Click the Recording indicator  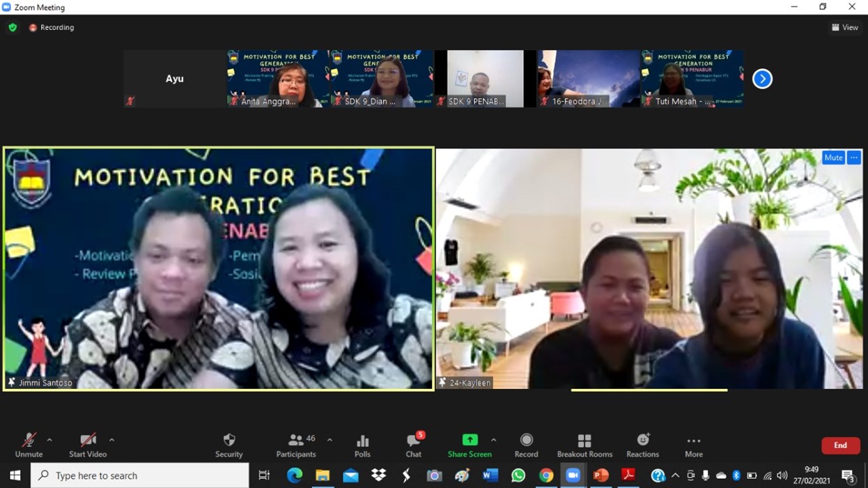(x=52, y=27)
